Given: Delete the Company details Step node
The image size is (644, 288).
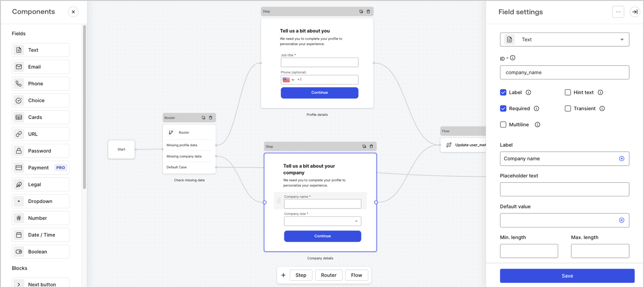Looking at the screenshot, I should click(x=372, y=146).
